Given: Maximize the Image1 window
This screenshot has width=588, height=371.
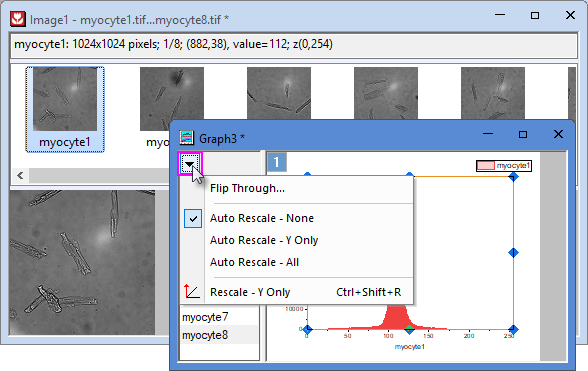Looking at the screenshot, I should click(535, 15).
